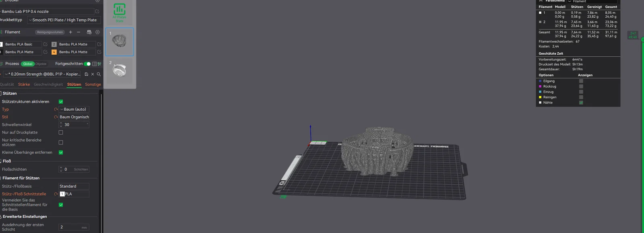Open Stütz-/Floß Schnittstelle PLA dropdown
Viewport: 644px width, 233px height.
(74, 194)
